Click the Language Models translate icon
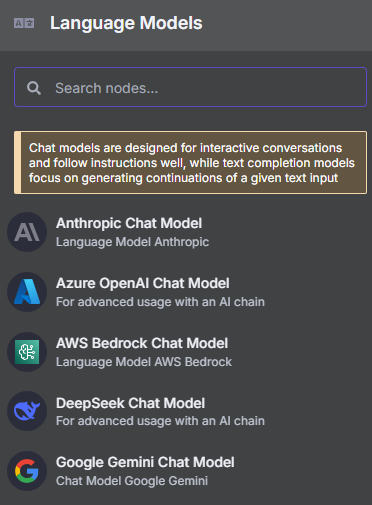372x505 pixels. (x=24, y=23)
